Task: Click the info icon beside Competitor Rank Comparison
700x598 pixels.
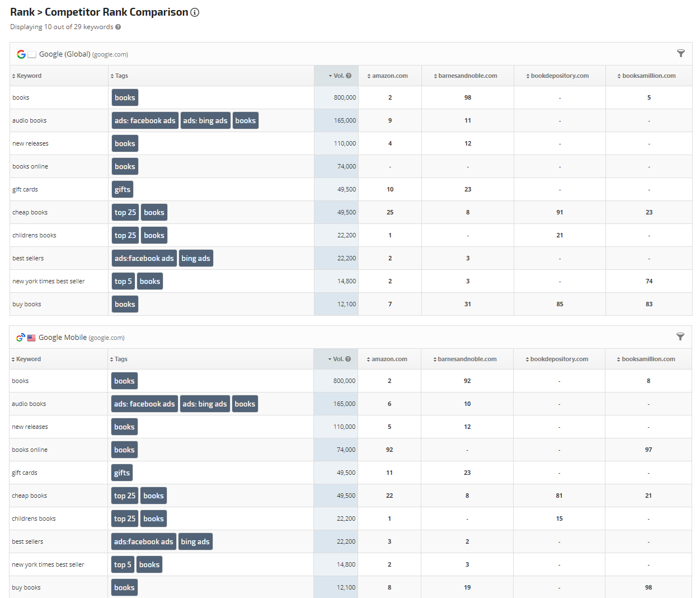Action: (x=195, y=12)
